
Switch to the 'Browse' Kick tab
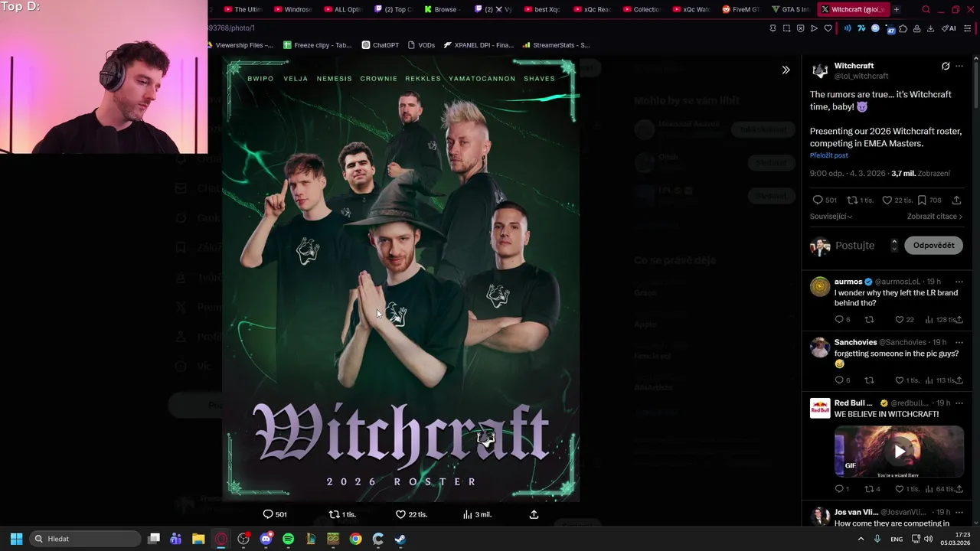point(442,9)
